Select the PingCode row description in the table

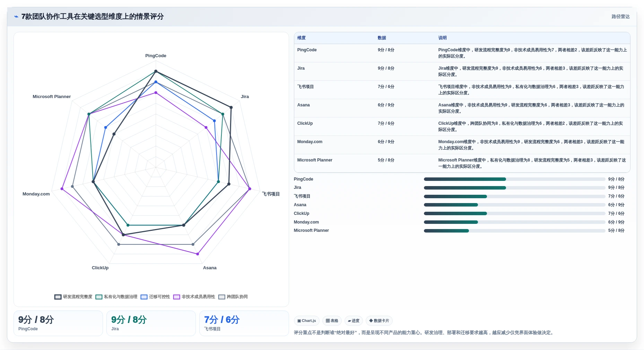(x=532, y=53)
